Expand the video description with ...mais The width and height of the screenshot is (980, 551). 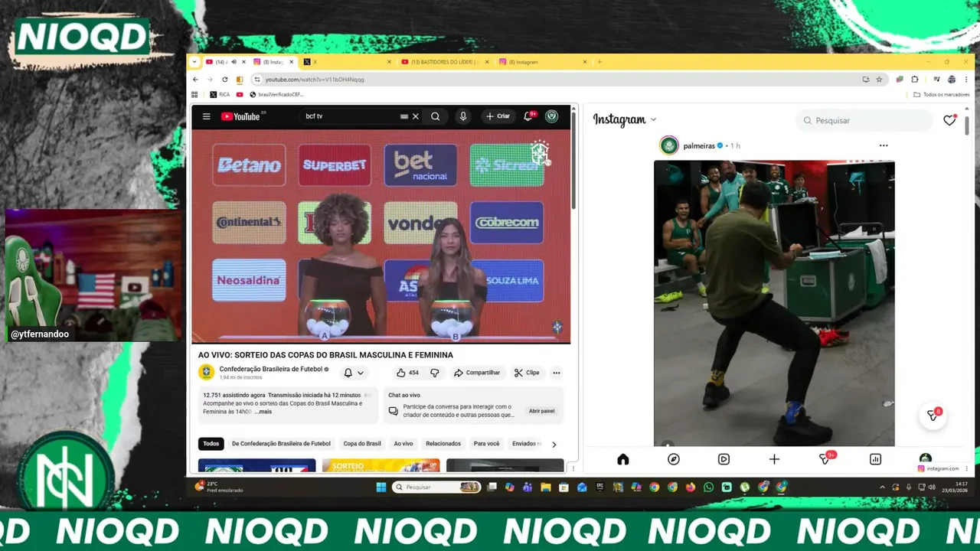point(263,412)
